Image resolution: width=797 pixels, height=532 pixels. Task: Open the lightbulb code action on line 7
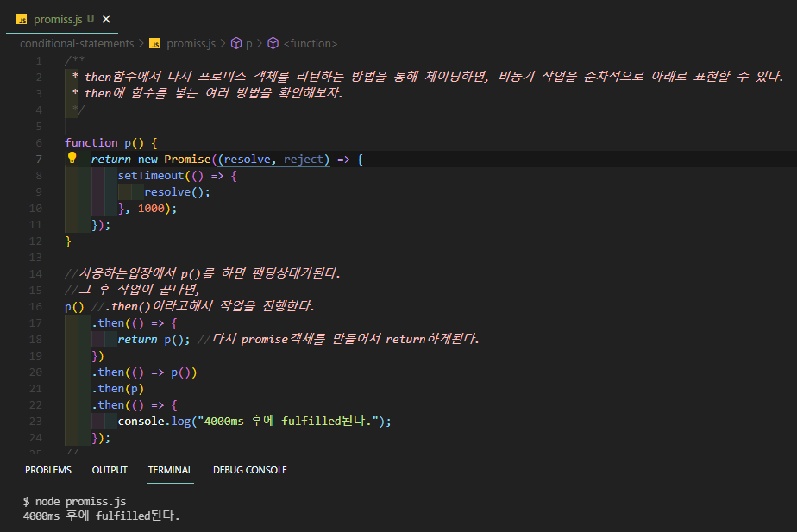pos(72,158)
